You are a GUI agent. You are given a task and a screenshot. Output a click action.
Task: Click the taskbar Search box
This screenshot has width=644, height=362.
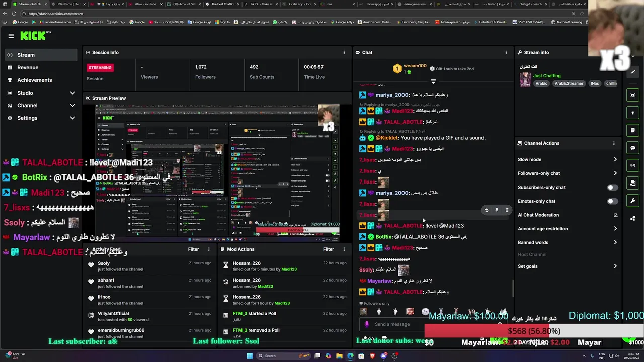[283, 356]
